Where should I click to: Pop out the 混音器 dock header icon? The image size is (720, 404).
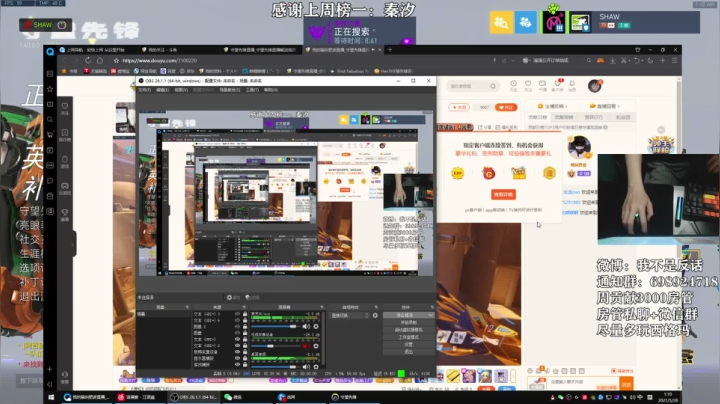(x=321, y=307)
